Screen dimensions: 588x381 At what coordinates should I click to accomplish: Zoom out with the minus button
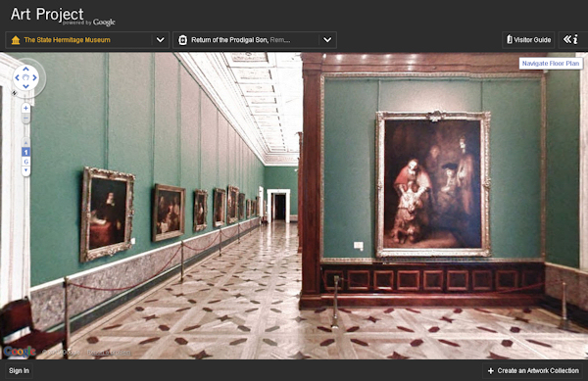click(x=25, y=119)
